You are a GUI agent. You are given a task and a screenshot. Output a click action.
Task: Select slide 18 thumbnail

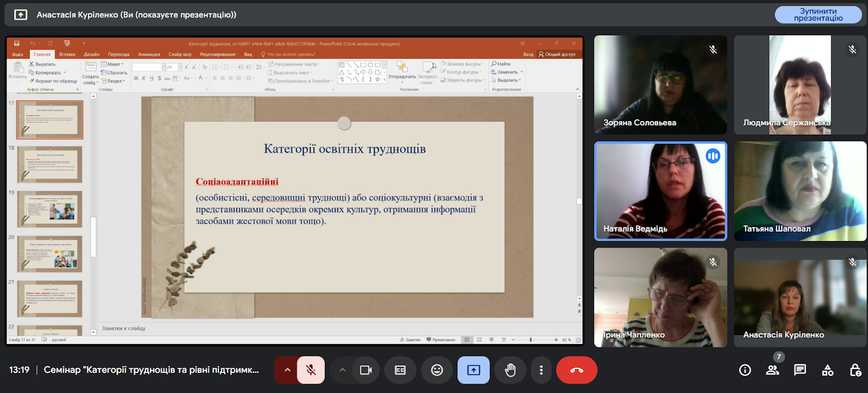[49, 164]
